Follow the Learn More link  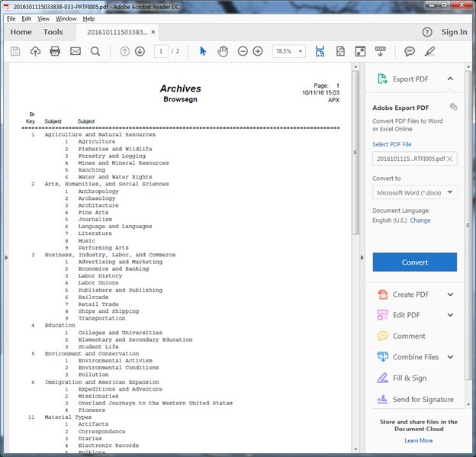point(418,440)
